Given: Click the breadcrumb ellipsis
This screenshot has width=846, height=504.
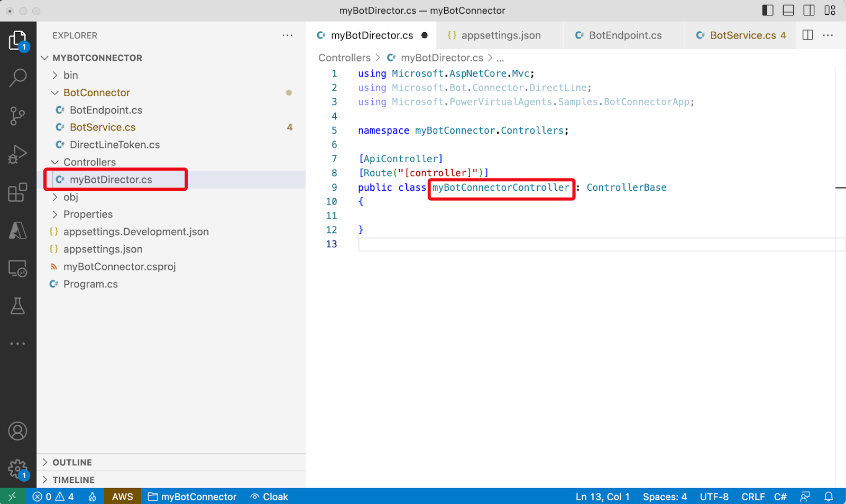Looking at the screenshot, I should [500, 58].
